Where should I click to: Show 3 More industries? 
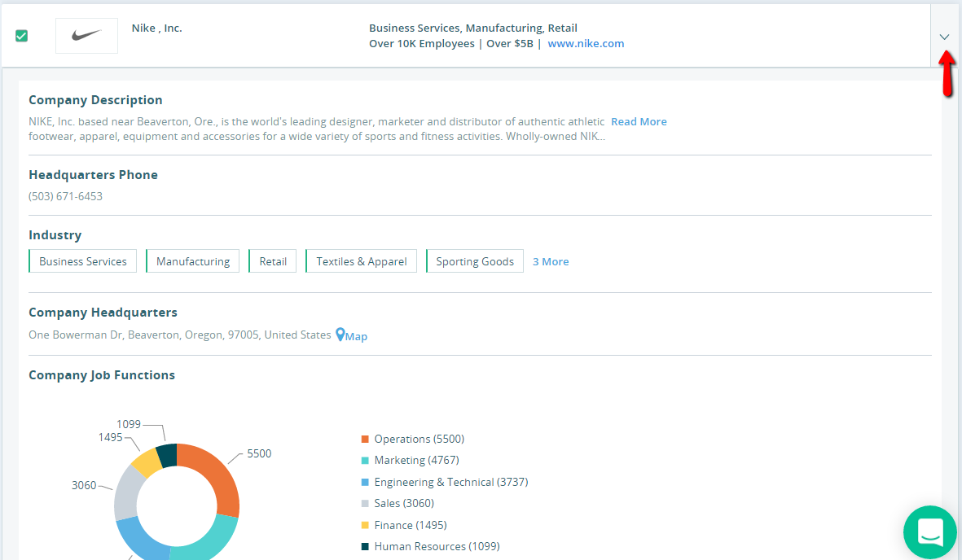551,262
